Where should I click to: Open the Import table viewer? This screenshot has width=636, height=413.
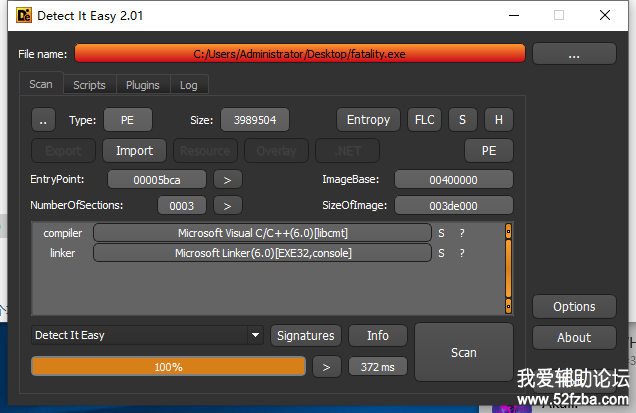pos(134,151)
